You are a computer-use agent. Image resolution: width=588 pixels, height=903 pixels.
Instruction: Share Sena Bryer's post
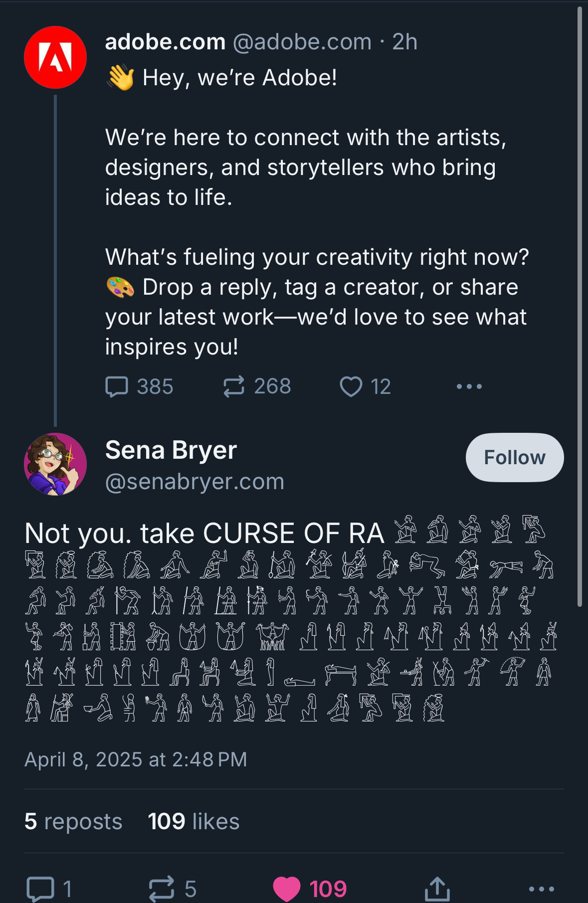click(437, 889)
